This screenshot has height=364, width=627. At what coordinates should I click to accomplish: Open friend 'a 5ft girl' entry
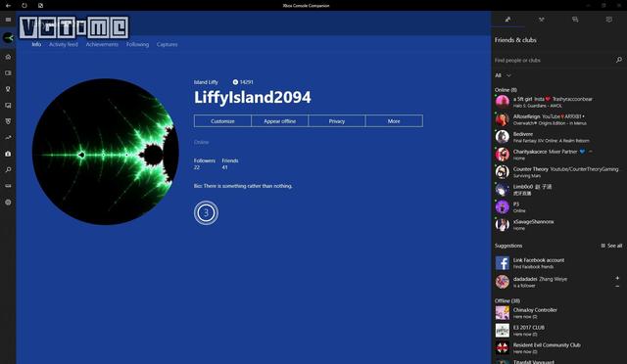(558, 102)
